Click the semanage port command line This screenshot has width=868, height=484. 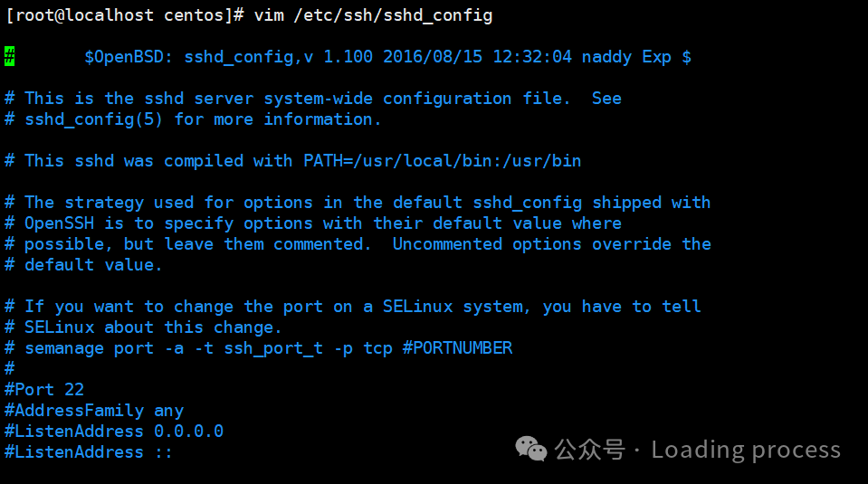[259, 348]
